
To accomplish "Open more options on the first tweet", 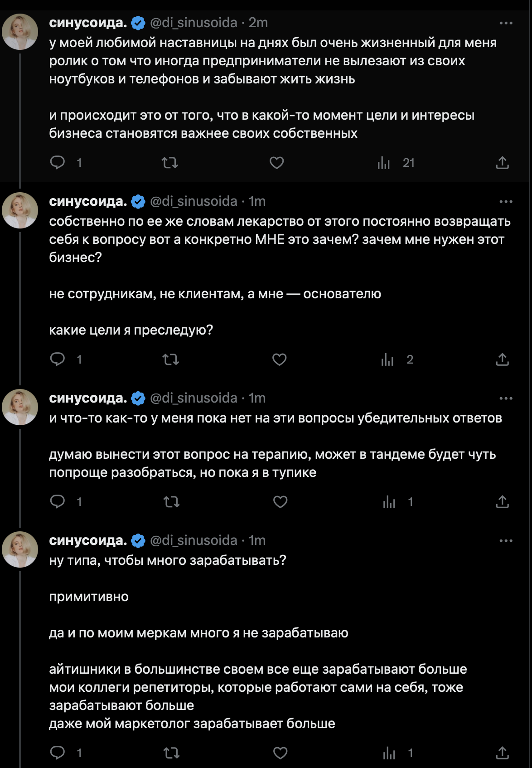I will coord(505,23).
